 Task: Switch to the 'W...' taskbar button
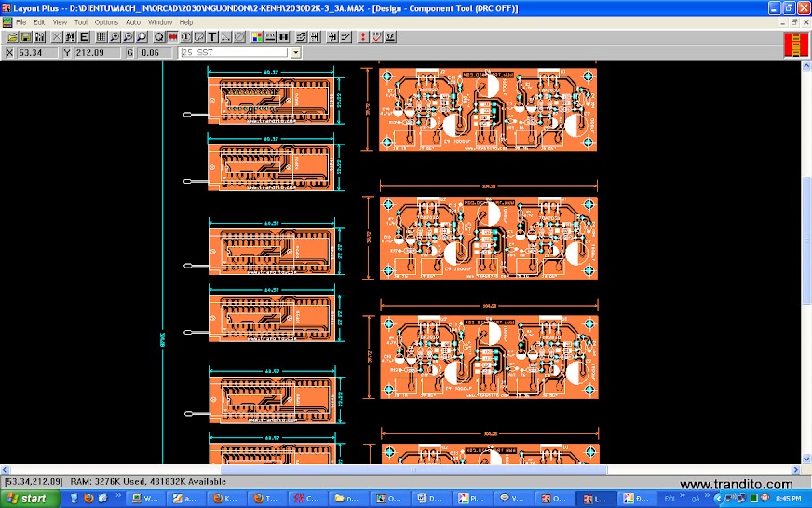pos(145,499)
